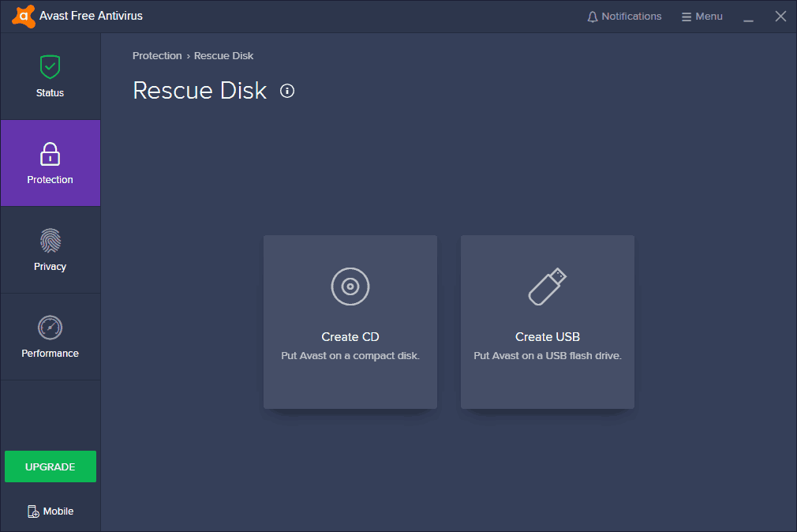This screenshot has width=797, height=532.
Task: Open the Menu
Action: [701, 16]
